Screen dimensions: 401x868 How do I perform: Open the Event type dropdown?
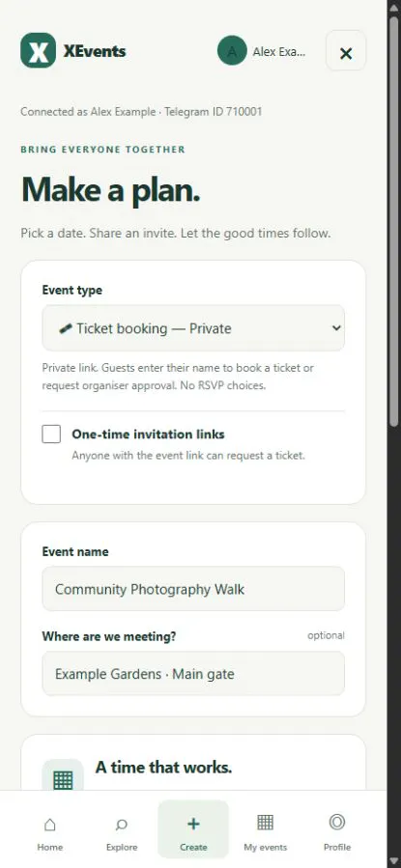coord(193,327)
